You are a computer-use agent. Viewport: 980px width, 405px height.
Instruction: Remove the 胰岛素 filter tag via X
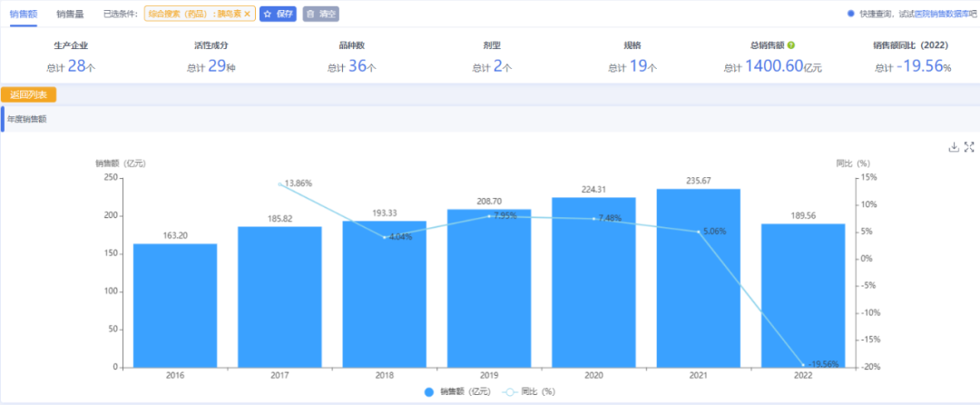pos(247,15)
